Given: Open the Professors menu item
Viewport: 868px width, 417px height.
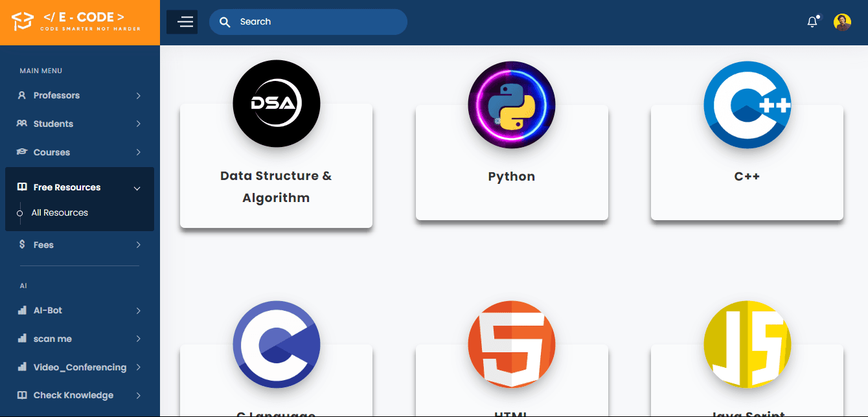Looking at the screenshot, I should click(x=80, y=95).
